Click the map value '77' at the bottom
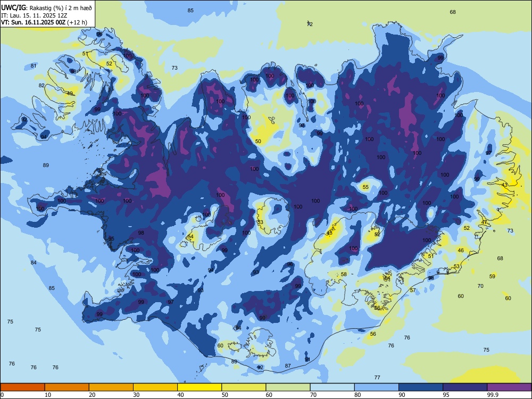 (x=377, y=377)
